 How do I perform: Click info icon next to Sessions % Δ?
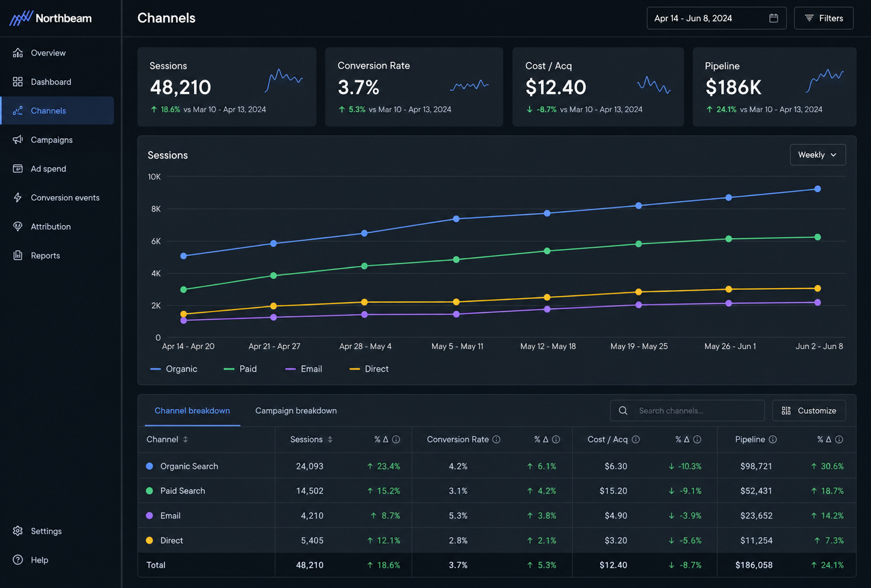point(396,440)
